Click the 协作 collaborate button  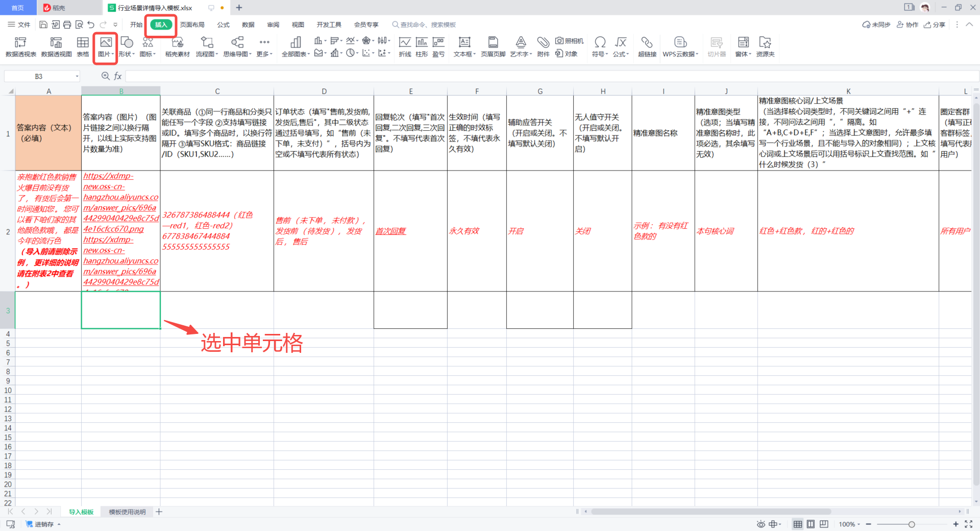pos(908,25)
